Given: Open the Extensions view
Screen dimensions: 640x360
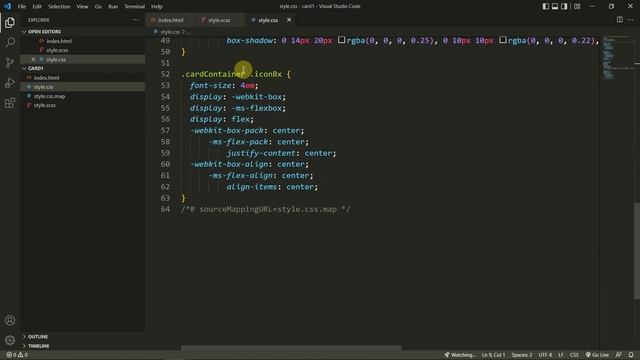Looking at the screenshot, I should [10, 102].
